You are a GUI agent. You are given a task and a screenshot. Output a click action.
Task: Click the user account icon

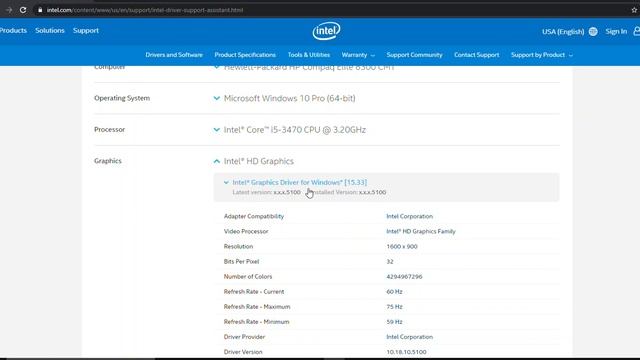(636, 31)
